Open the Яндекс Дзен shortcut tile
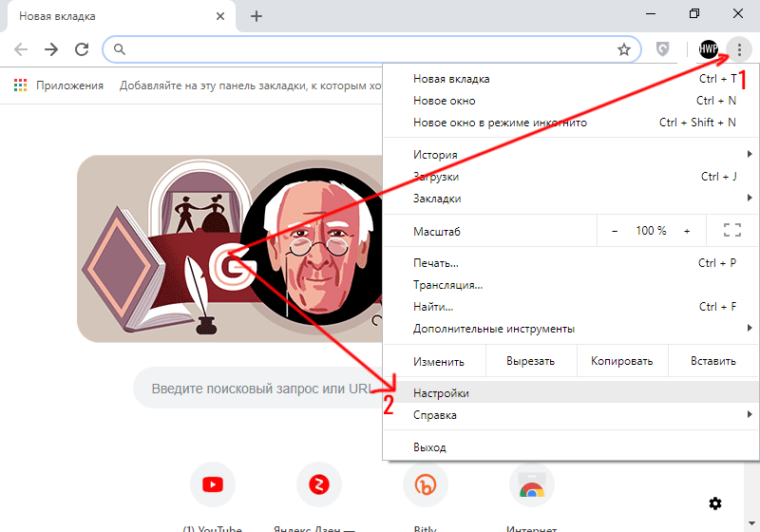Viewport: 760px width, 532px height. click(x=319, y=484)
